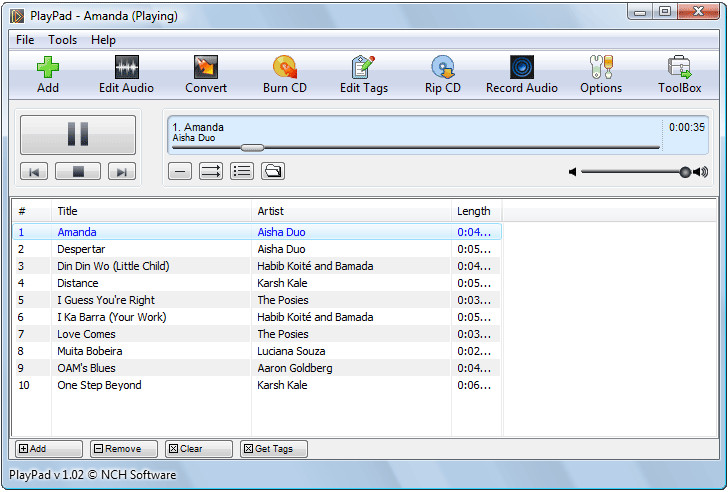Sort by the # column header
The image size is (728, 492).
click(x=32, y=211)
